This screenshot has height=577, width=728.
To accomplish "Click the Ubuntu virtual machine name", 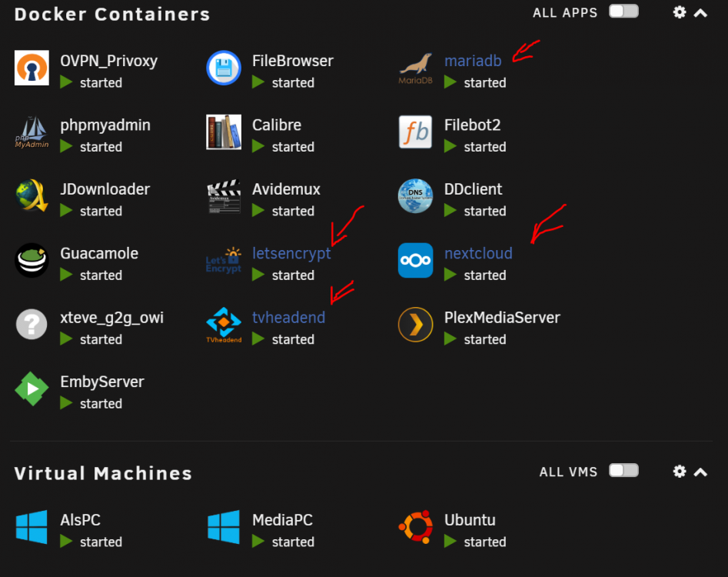I will click(470, 520).
